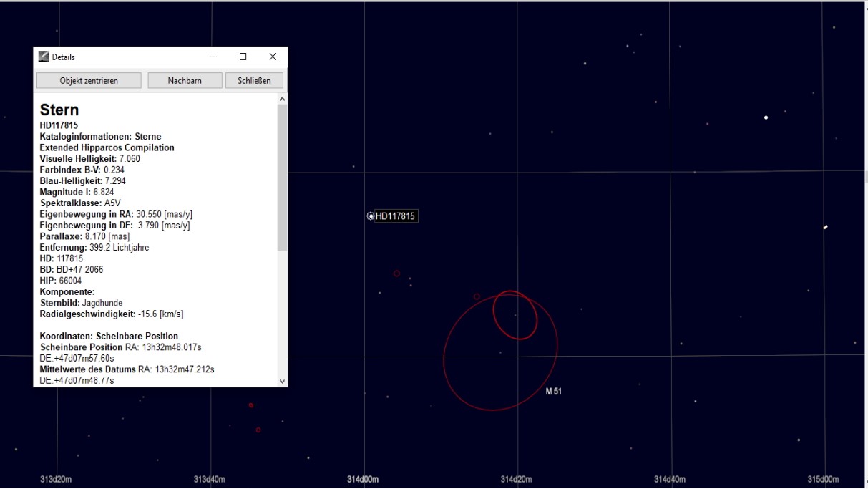Click the small red circle below HD117815
This screenshot has height=489, width=868.
click(x=396, y=273)
